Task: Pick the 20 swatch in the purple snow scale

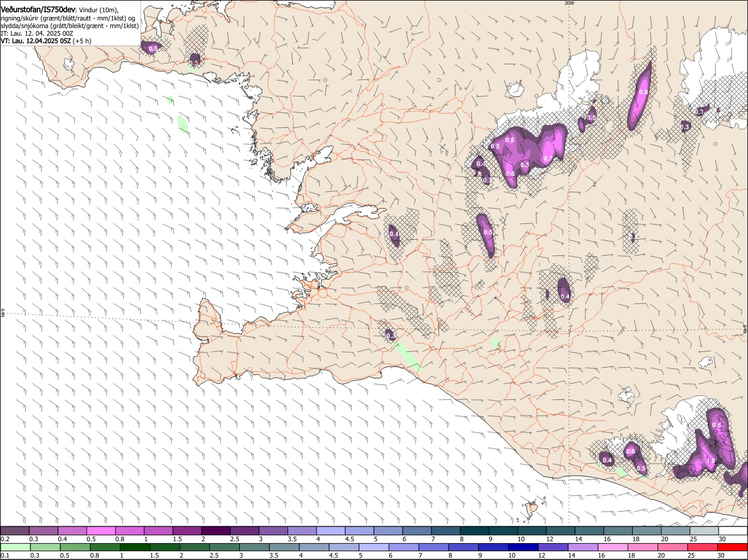Action: pyautogui.click(x=676, y=531)
